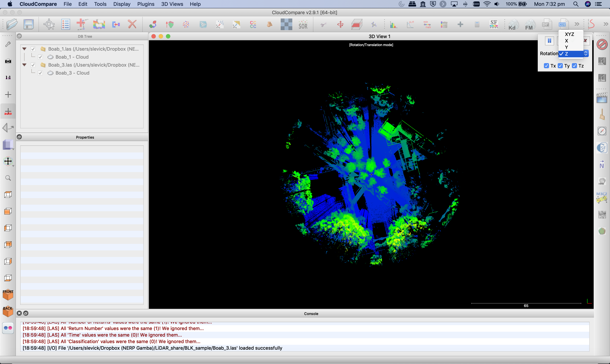Click the 1:1 zoom icon

pos(8,77)
